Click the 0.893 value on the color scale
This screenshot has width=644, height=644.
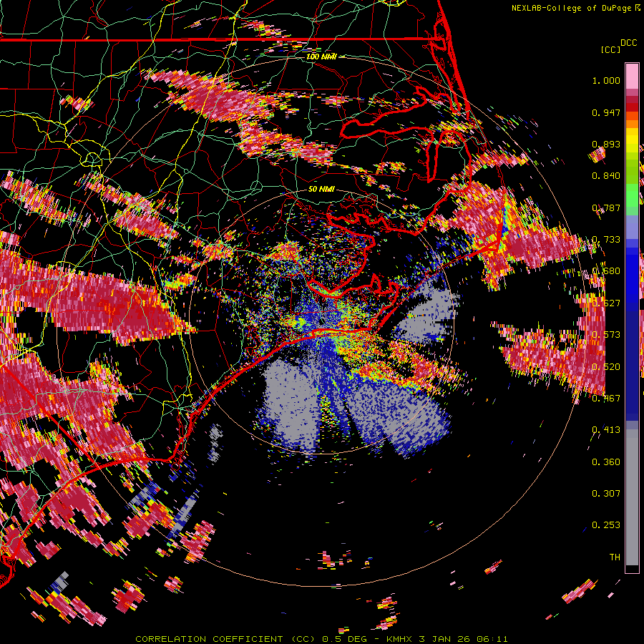click(606, 144)
